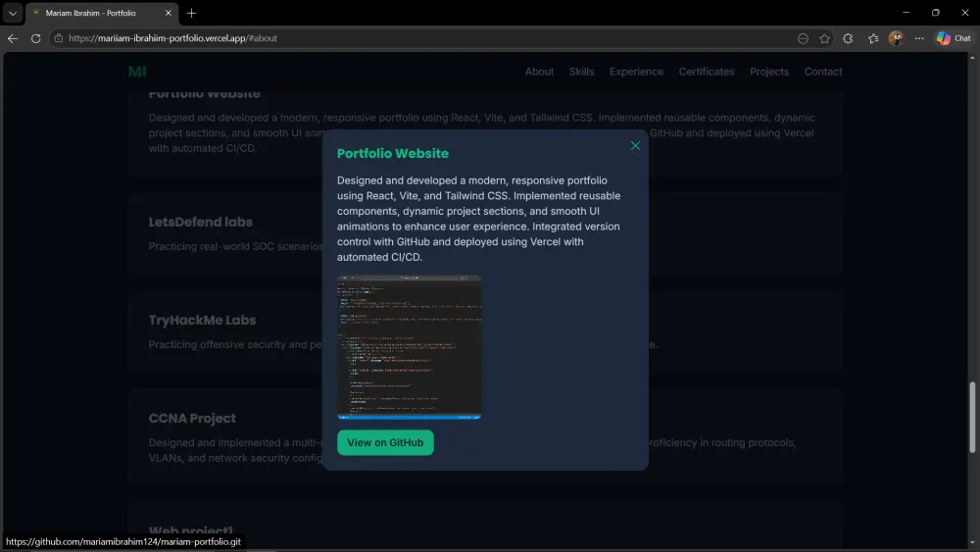Navigate to Certificates section
980x552 pixels.
pos(707,72)
